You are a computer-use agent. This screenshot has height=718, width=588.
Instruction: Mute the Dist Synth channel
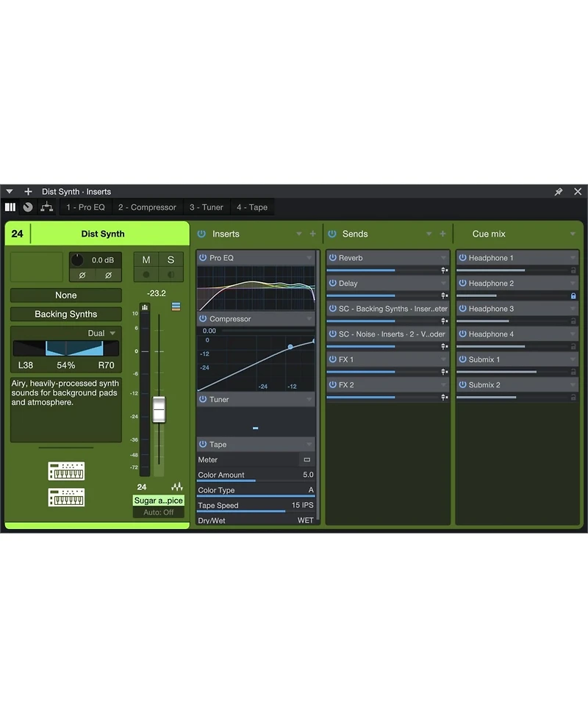(x=146, y=259)
